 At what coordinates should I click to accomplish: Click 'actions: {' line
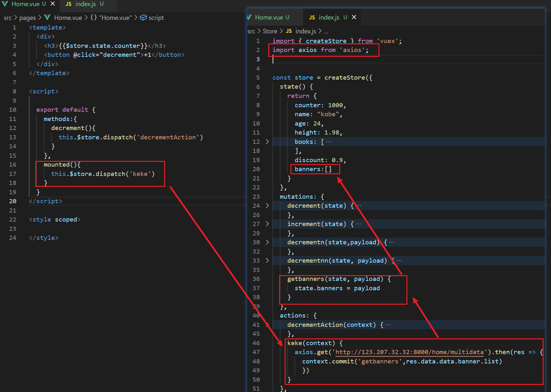298,315
